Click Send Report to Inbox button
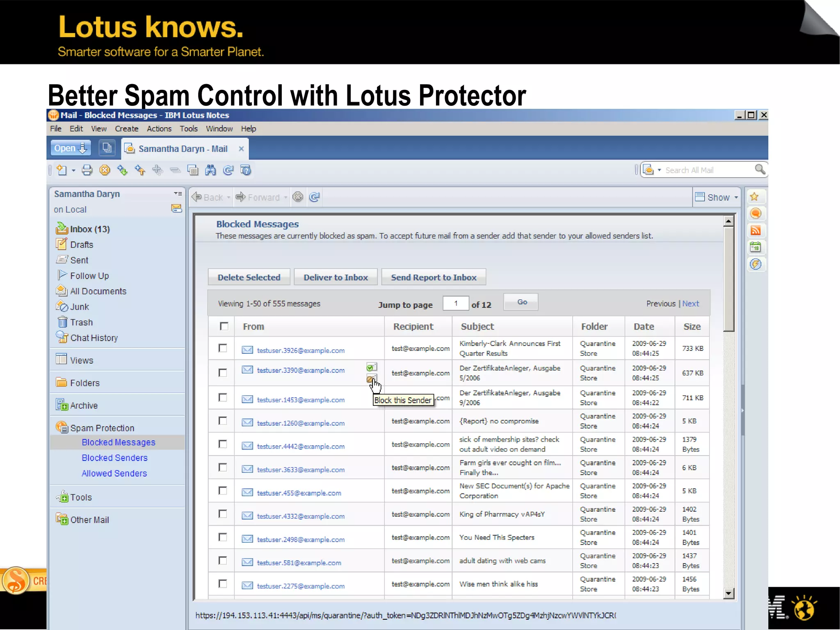 click(x=434, y=277)
